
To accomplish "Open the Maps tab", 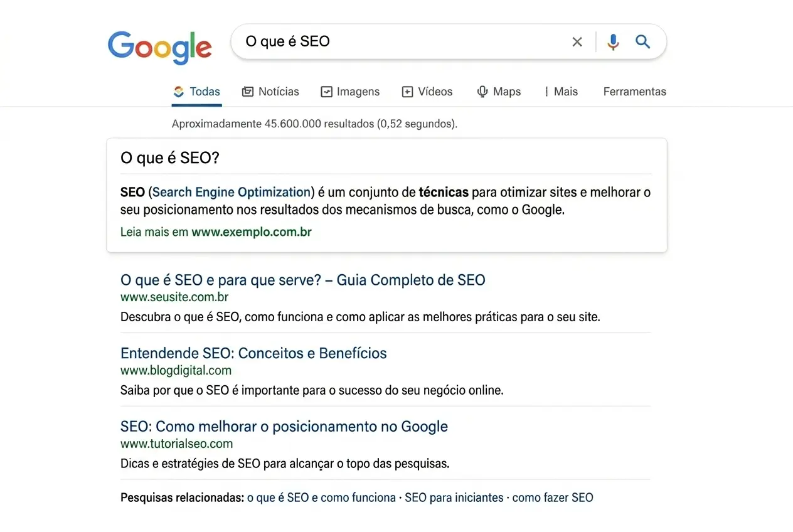I will click(499, 92).
